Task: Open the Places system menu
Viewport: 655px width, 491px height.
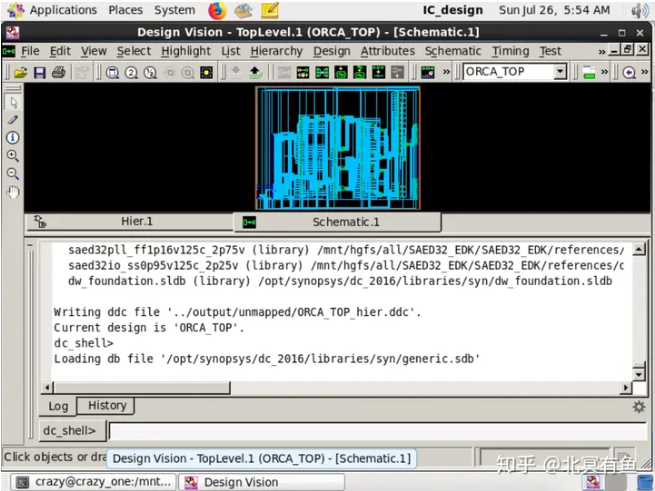Action: (x=125, y=10)
